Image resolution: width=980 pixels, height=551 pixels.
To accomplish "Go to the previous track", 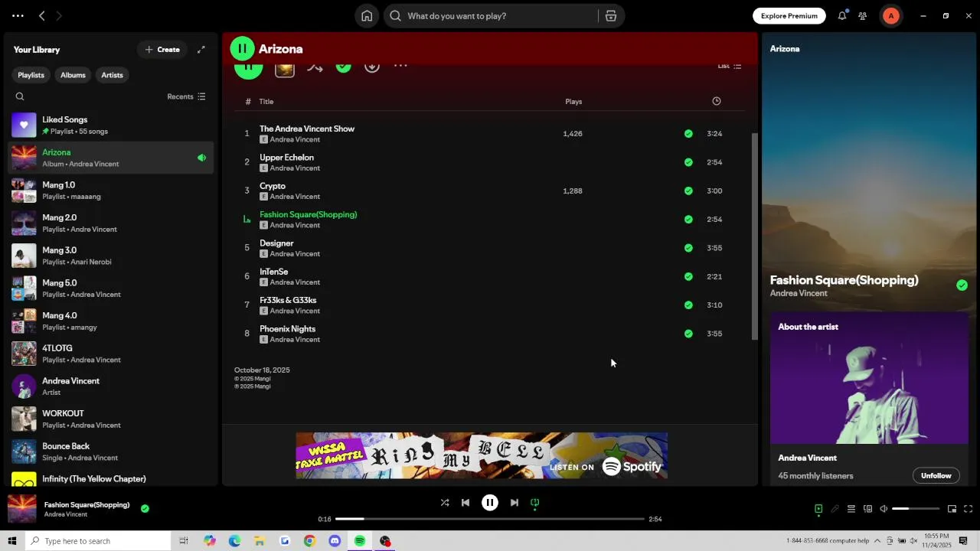I will [465, 503].
